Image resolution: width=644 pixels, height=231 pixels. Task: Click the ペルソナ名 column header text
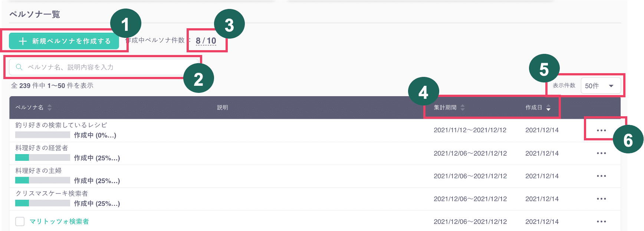pos(29,108)
